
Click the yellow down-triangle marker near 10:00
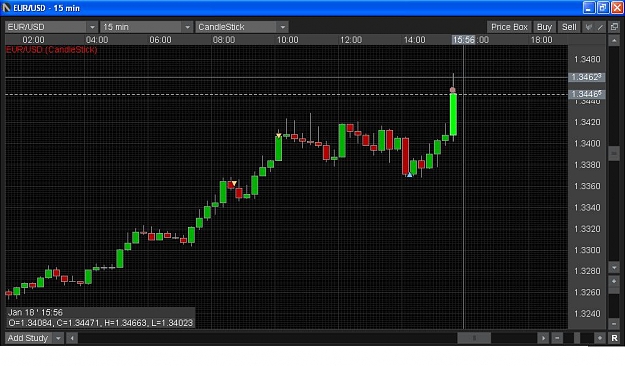[x=279, y=136]
